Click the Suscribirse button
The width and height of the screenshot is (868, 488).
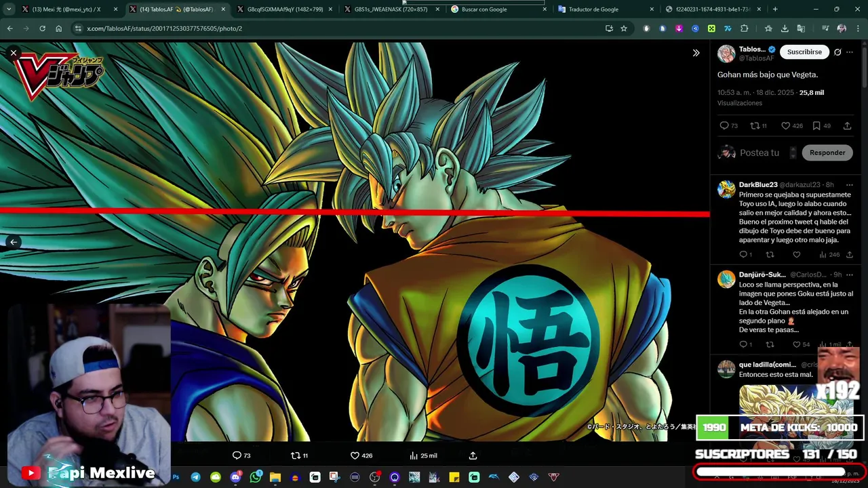point(804,52)
